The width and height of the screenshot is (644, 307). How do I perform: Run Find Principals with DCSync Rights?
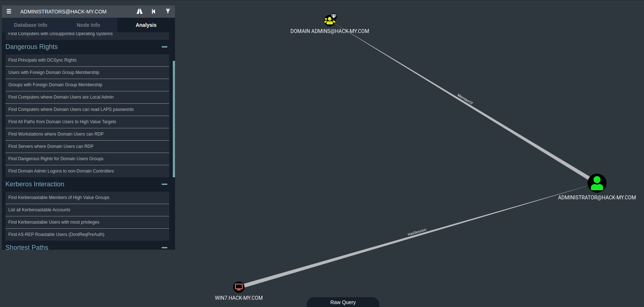pyautogui.click(x=87, y=60)
